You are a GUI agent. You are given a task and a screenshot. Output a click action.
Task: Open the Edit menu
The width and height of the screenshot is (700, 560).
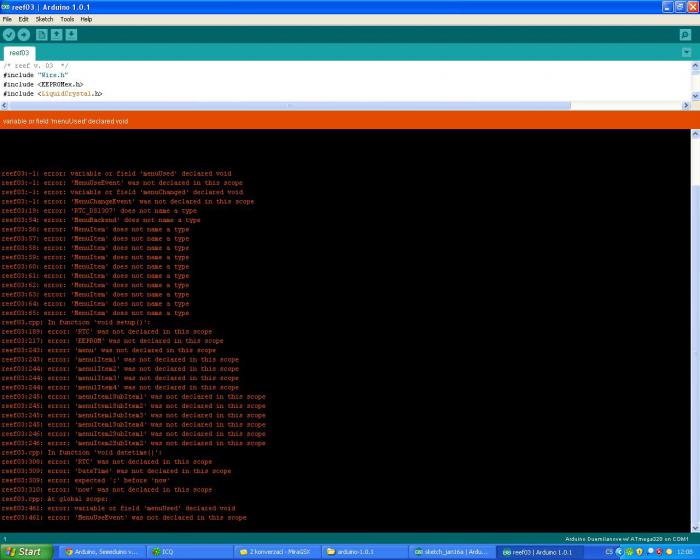point(22,19)
